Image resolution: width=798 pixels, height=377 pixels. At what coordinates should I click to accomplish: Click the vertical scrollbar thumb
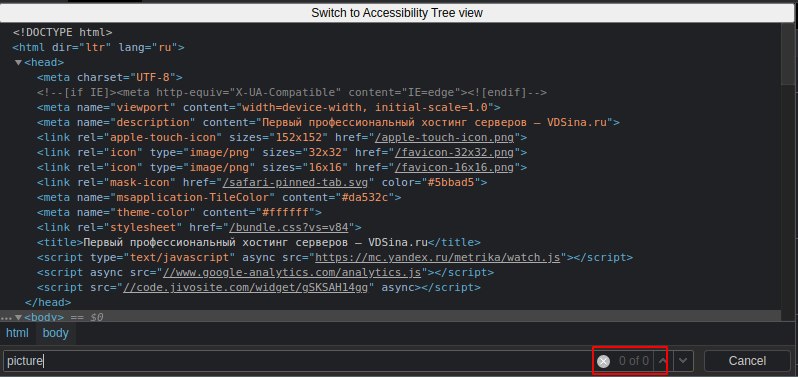(x=788, y=55)
